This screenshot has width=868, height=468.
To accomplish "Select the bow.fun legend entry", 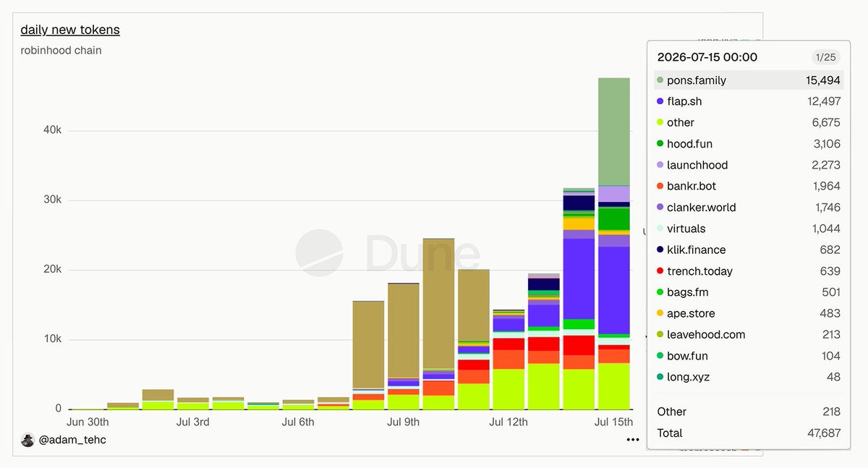I will pos(749,356).
